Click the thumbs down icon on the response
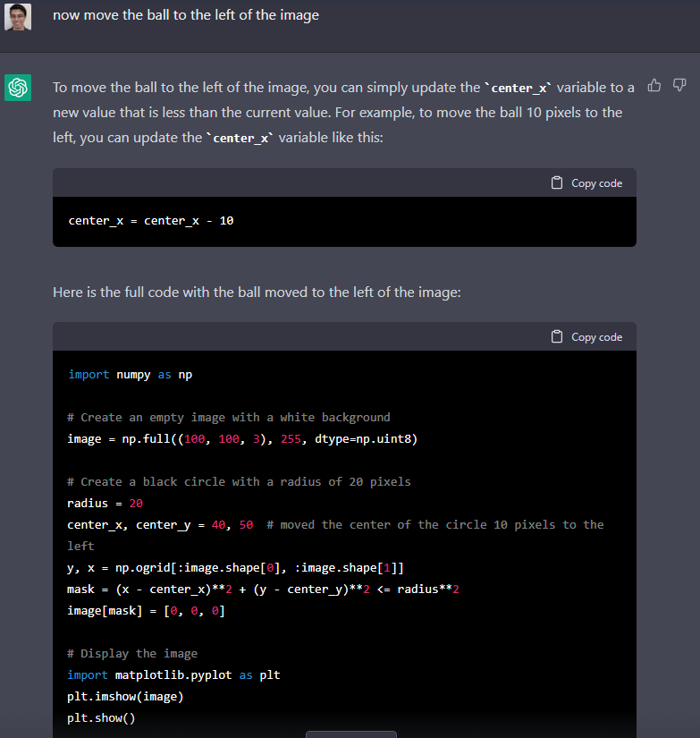 point(679,86)
